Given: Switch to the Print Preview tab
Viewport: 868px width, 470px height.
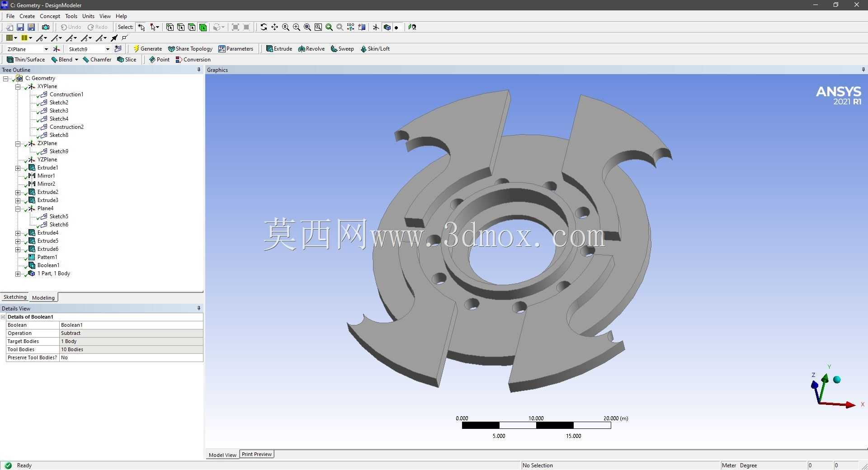Looking at the screenshot, I should click(257, 454).
